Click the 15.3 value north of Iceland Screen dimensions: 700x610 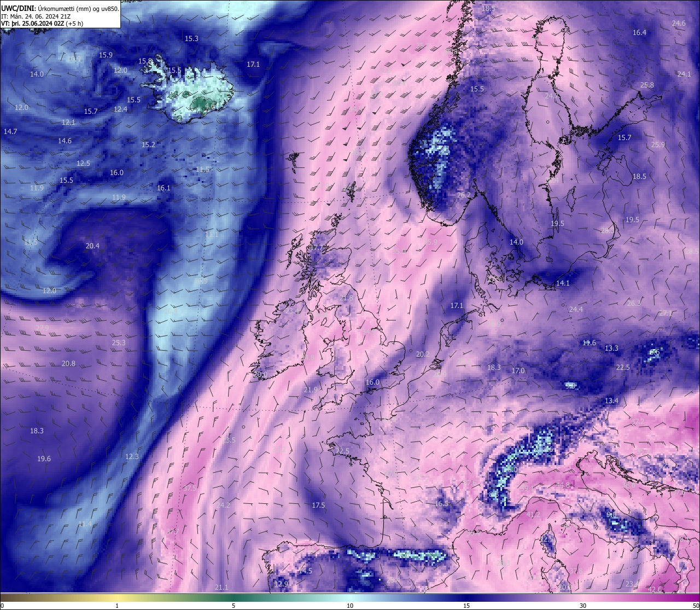click(191, 39)
